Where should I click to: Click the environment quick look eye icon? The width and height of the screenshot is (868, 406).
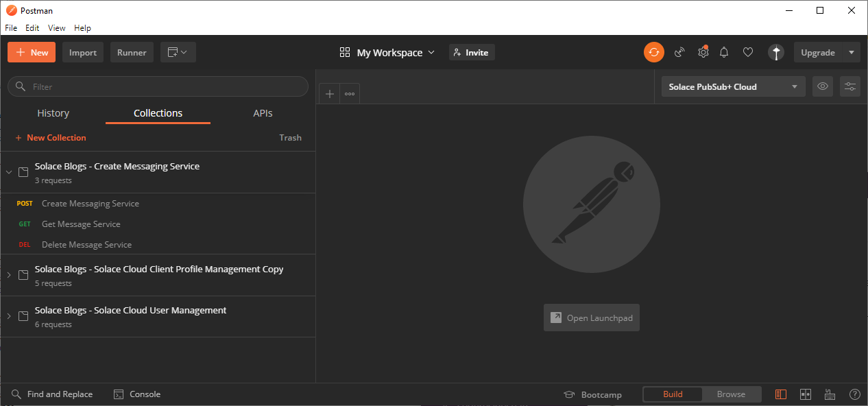[x=823, y=86]
